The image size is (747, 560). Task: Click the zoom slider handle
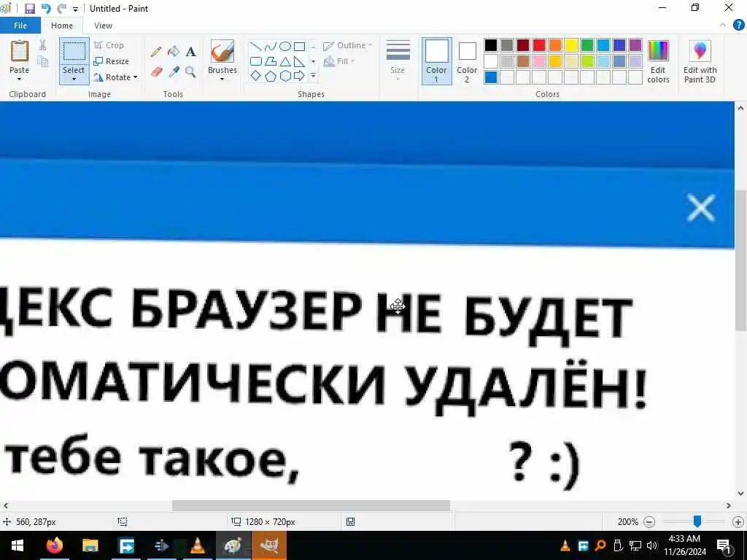(697, 521)
